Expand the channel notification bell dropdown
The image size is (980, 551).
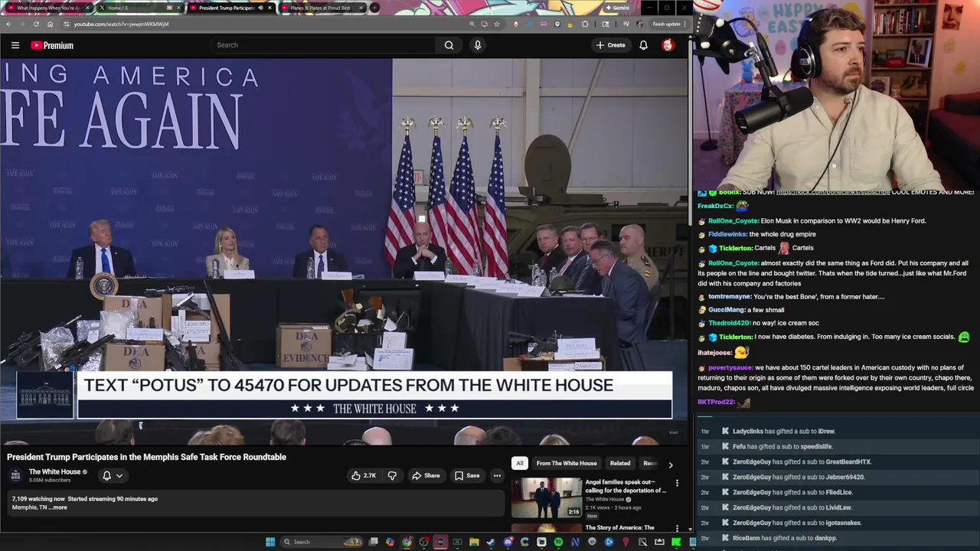click(113, 475)
